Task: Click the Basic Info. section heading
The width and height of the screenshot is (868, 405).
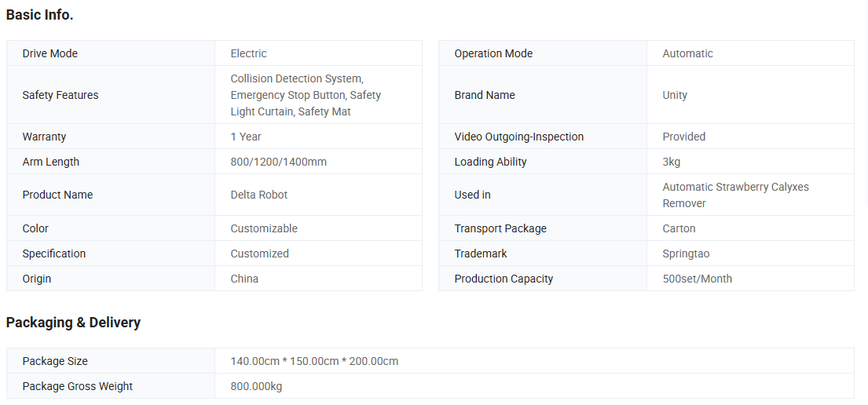Action: pyautogui.click(x=40, y=15)
